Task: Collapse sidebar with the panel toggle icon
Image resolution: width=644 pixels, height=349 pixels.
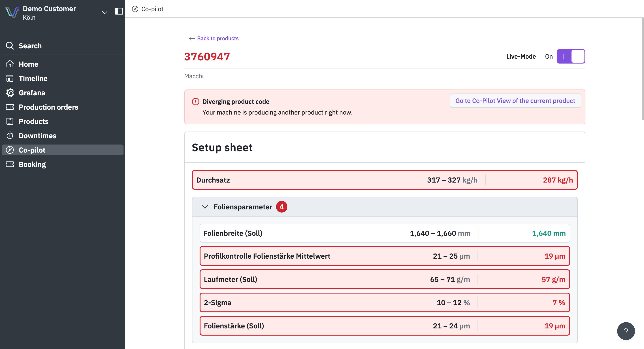Action: click(x=119, y=11)
